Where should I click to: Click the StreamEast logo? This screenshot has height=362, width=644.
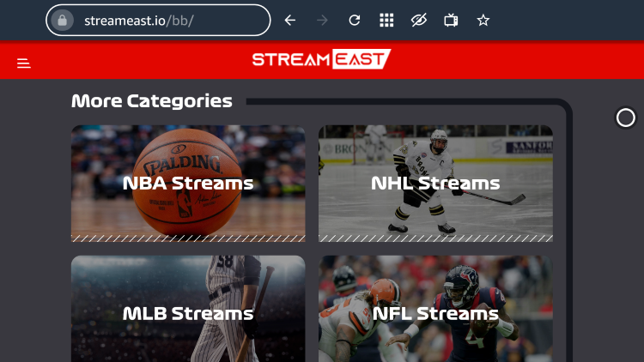coord(322,59)
